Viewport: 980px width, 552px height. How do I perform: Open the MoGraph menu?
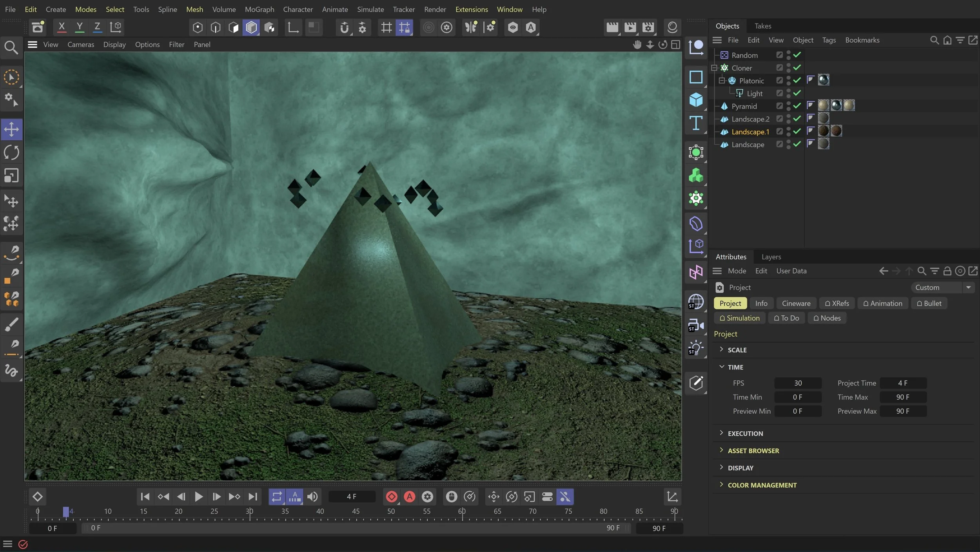point(259,9)
